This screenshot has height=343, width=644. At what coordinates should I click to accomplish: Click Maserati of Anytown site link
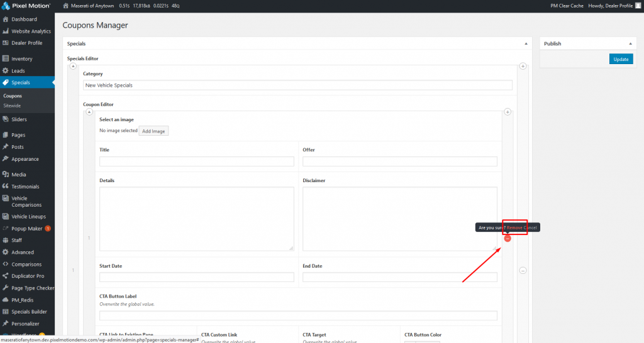(x=92, y=6)
